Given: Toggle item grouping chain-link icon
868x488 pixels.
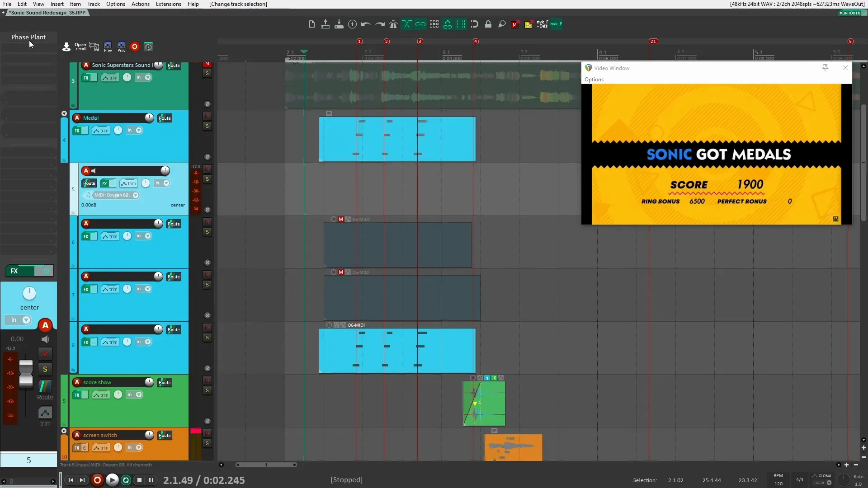Looking at the screenshot, I should tap(420, 24).
